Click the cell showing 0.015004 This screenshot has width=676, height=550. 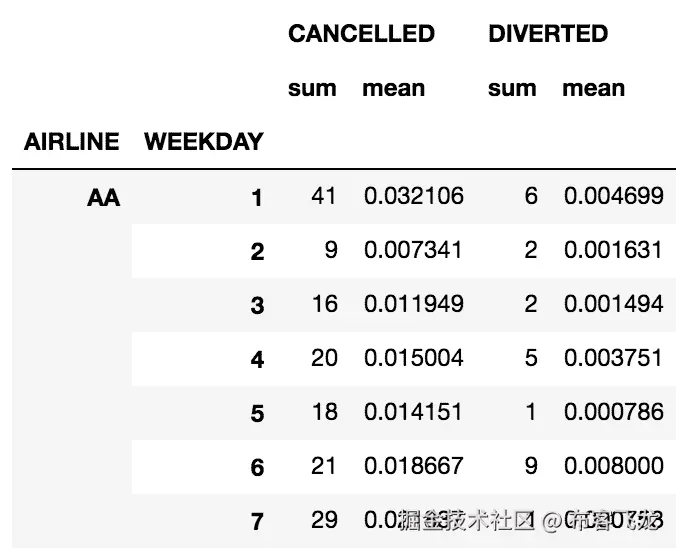[x=414, y=358]
